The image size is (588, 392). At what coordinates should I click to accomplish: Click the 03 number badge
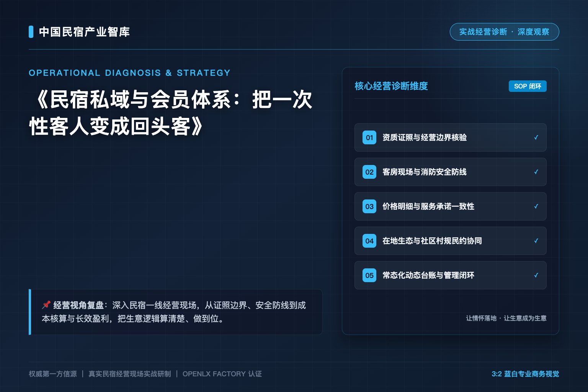pyautogui.click(x=369, y=206)
